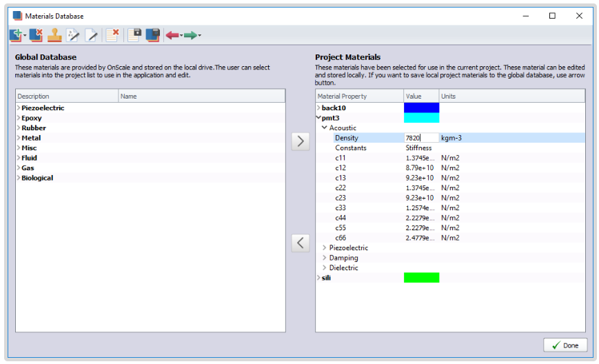Click the save list icon with floppy disk

134,35
